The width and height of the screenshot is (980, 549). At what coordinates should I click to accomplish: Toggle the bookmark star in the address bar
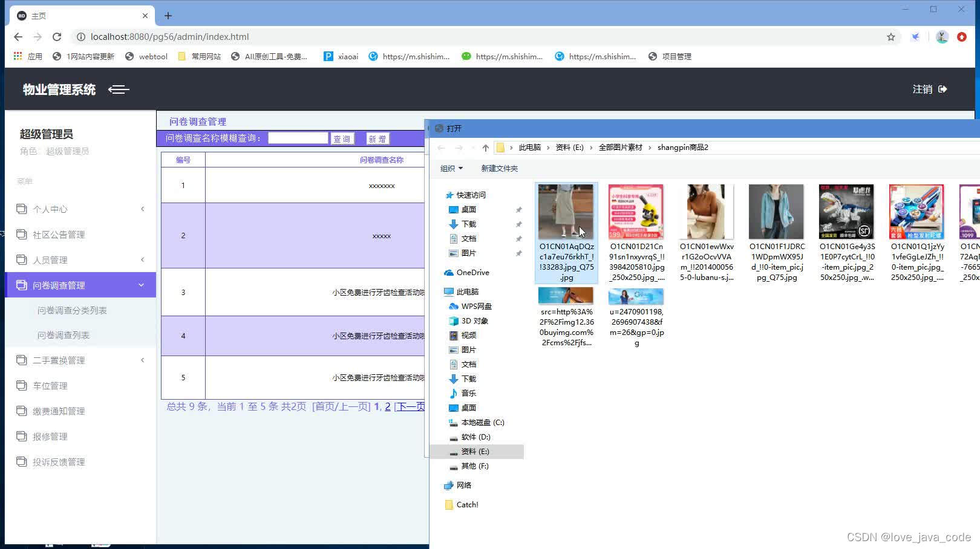point(890,36)
